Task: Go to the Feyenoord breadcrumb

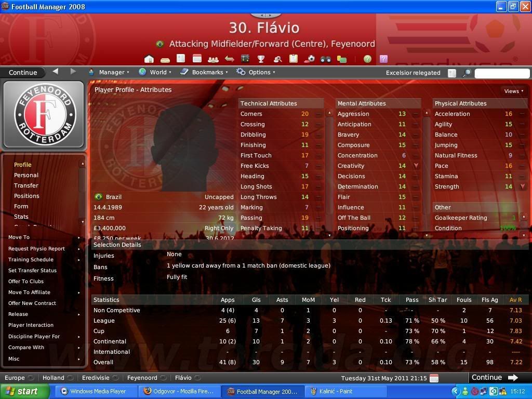Action: point(142,378)
